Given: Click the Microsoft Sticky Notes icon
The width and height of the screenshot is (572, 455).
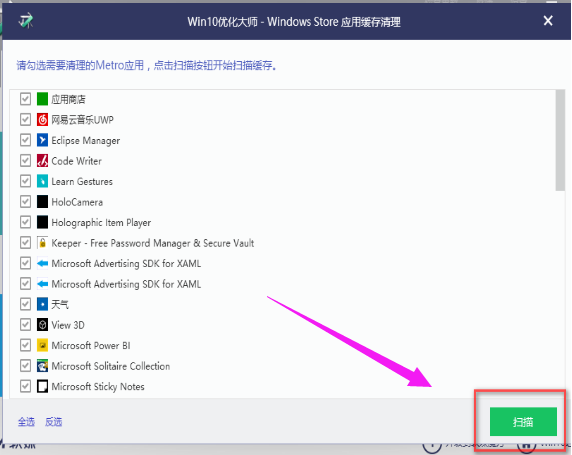Looking at the screenshot, I should [x=42, y=386].
